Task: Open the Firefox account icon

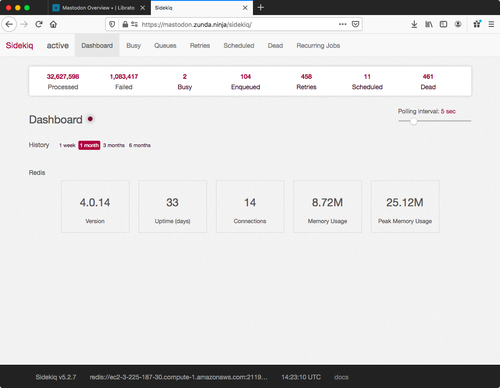Action: point(458,24)
